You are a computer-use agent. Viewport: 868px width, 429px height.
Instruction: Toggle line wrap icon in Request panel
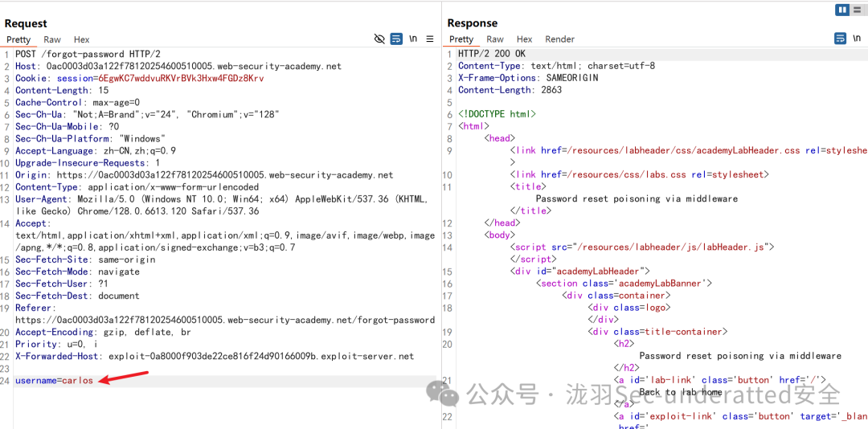[x=396, y=39]
